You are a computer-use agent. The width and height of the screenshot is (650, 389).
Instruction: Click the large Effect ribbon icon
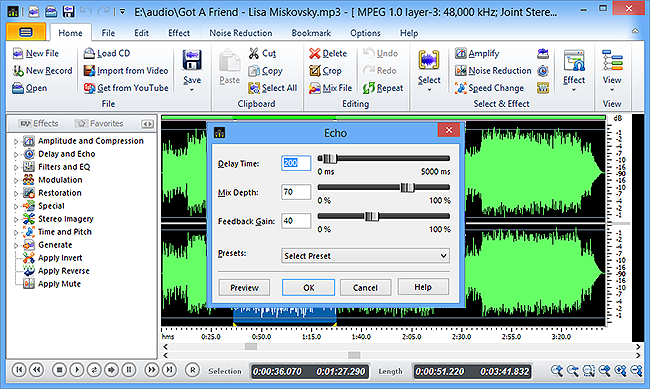click(574, 61)
